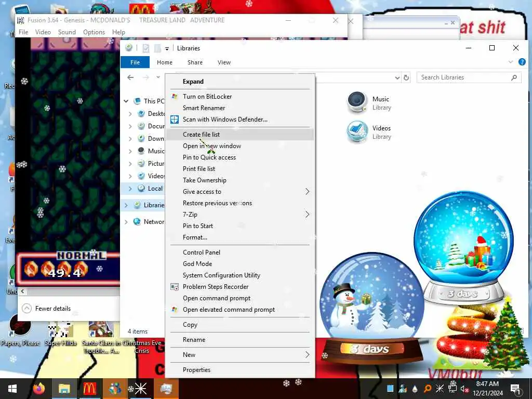
Task: Open Firefox from the taskbar
Action: tap(39, 389)
